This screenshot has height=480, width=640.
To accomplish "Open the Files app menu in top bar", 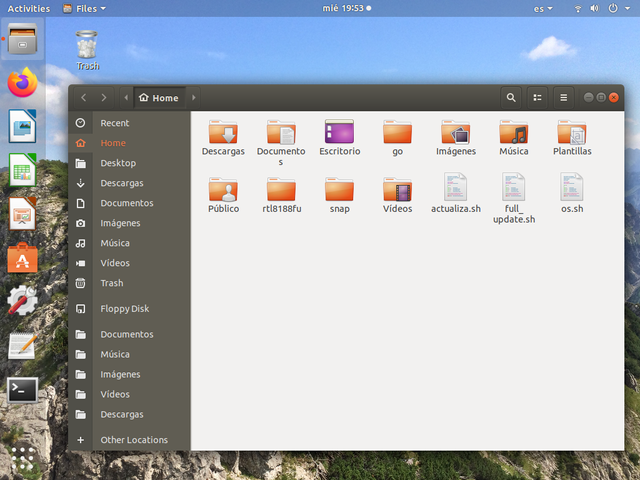I will point(83,8).
